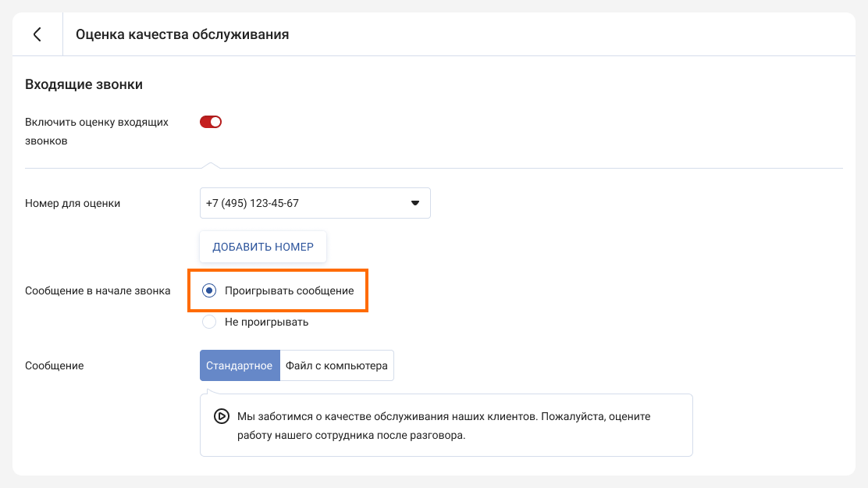Toggle off incoming call rating switch
This screenshot has width=868, height=488.
pyautogui.click(x=211, y=122)
